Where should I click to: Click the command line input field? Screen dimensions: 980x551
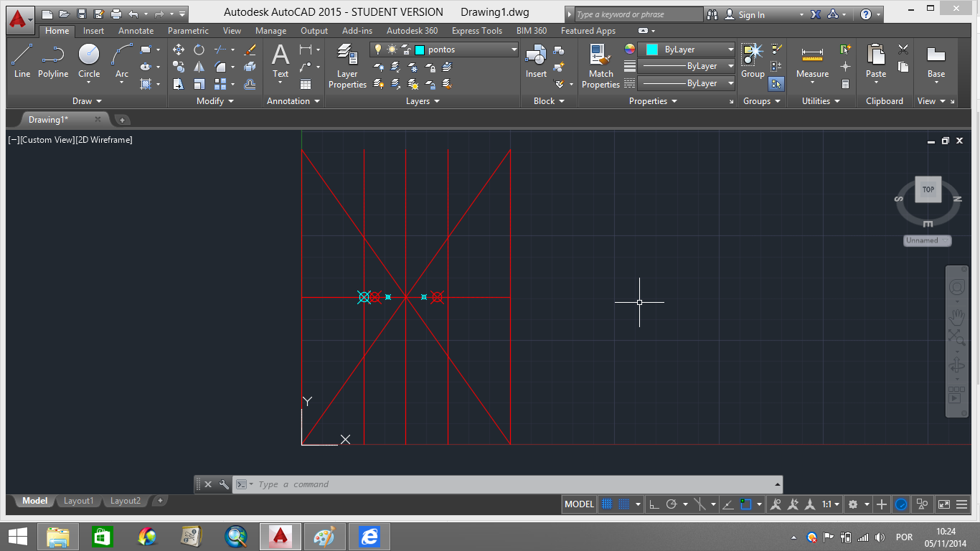[502, 484]
